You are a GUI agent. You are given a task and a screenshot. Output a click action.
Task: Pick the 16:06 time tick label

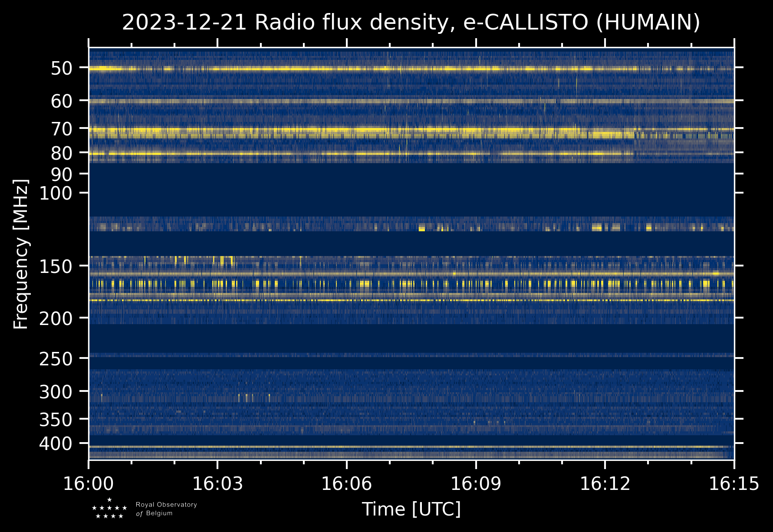346,483
